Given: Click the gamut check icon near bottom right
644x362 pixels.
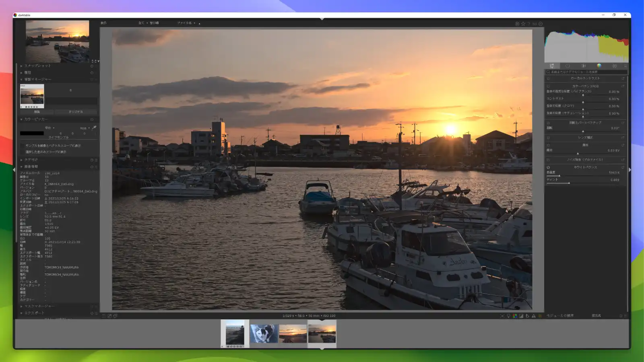Looking at the screenshot, I should (x=540, y=316).
